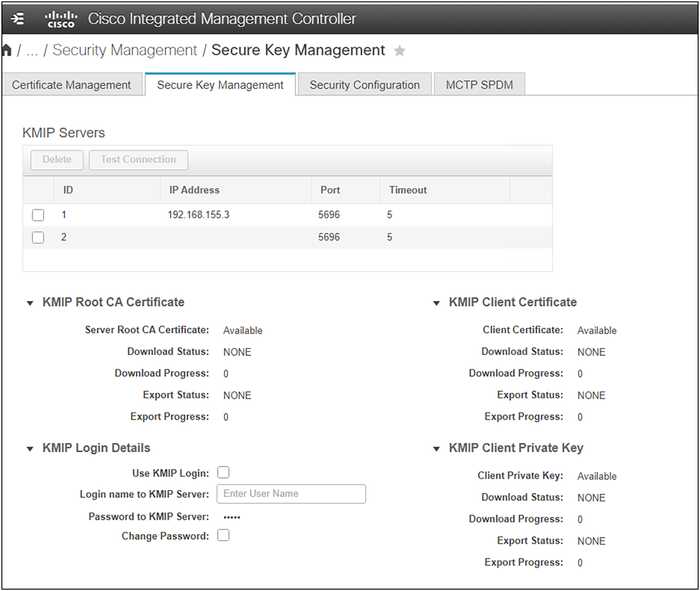Open Security Management breadcrumb link

click(x=125, y=50)
